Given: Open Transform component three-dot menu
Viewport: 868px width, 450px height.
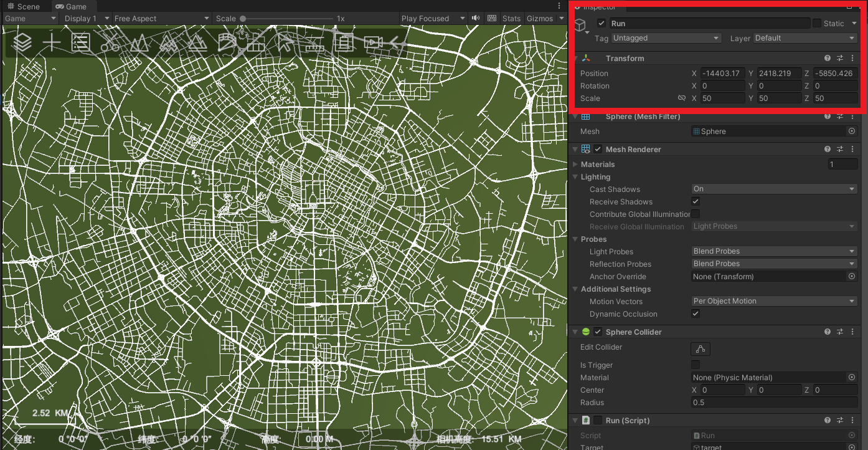Looking at the screenshot, I should point(852,58).
